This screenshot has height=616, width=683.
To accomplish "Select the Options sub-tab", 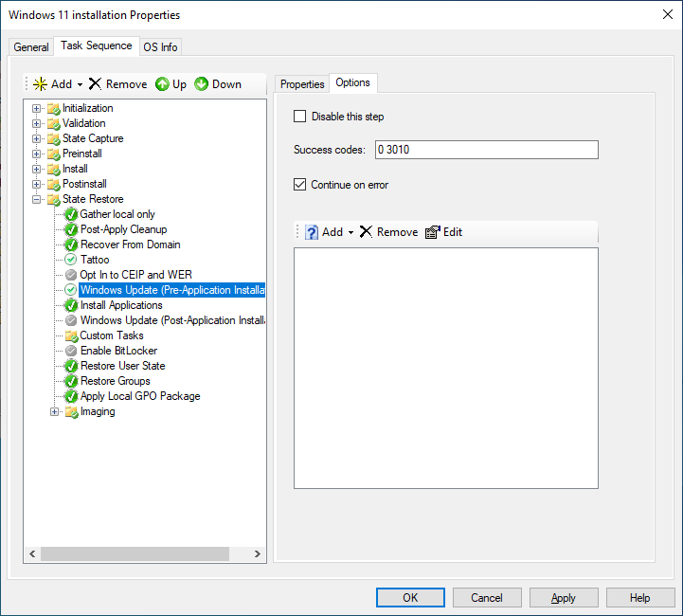I will click(x=352, y=82).
